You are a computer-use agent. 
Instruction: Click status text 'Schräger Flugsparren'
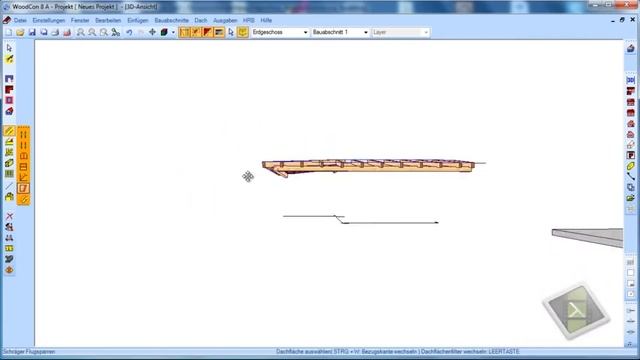click(x=29, y=351)
